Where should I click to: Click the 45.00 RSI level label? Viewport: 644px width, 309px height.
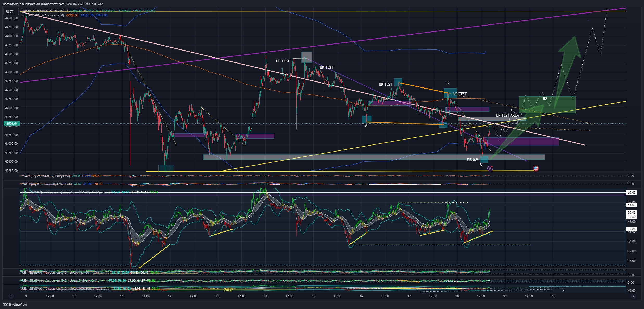[x=632, y=229]
